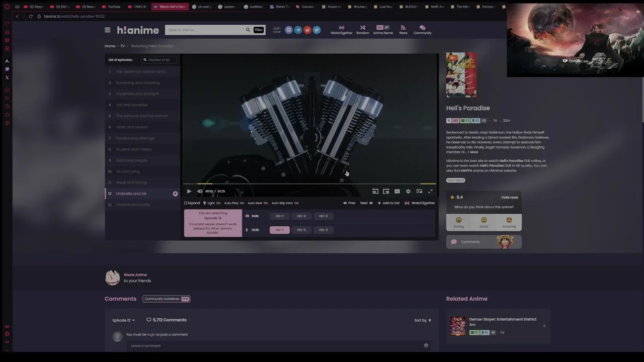Toggle the Light On switch
The image size is (644, 362).
tap(212, 203)
